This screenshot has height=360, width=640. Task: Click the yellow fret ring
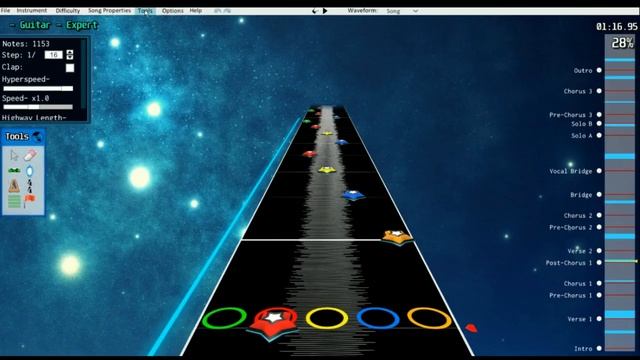pyautogui.click(x=327, y=318)
